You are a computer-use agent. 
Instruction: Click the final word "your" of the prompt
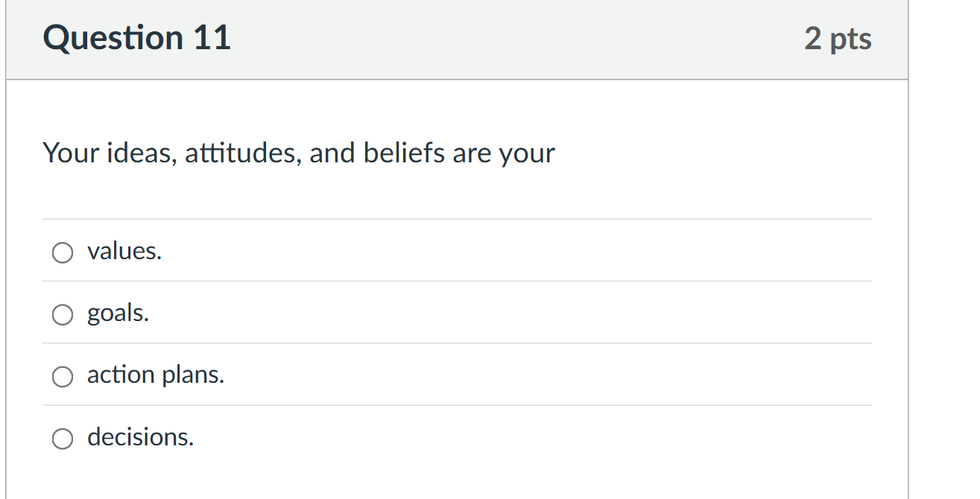528,153
